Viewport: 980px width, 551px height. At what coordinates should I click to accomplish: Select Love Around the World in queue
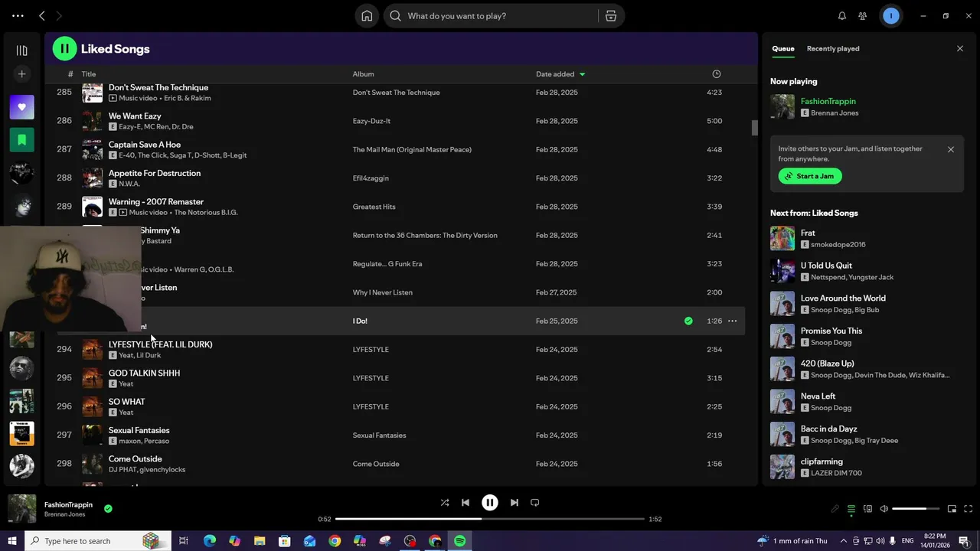click(x=843, y=298)
